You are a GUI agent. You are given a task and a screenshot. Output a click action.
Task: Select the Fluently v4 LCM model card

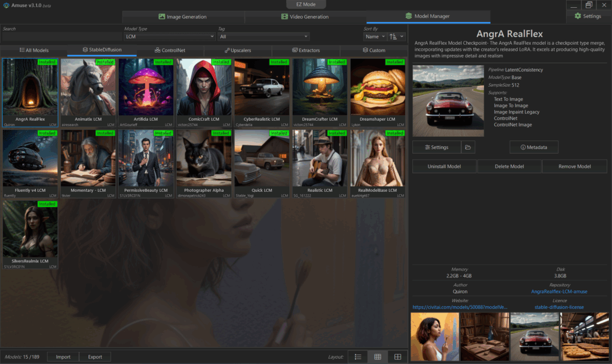(30, 164)
